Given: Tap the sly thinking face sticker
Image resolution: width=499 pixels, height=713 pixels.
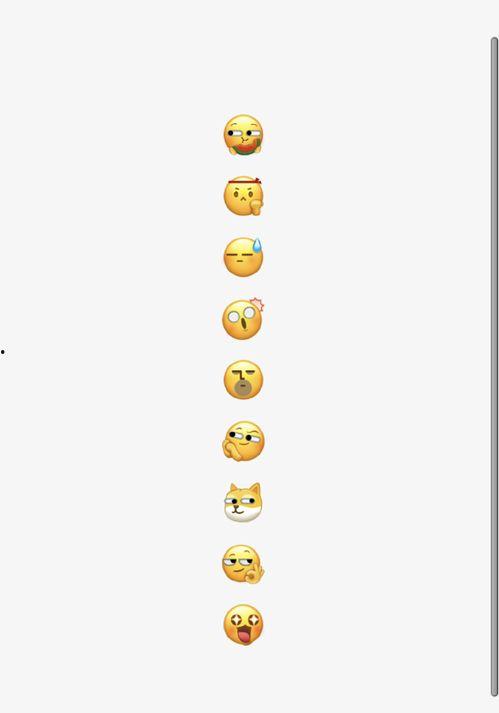Looking at the screenshot, I should click(243, 441).
